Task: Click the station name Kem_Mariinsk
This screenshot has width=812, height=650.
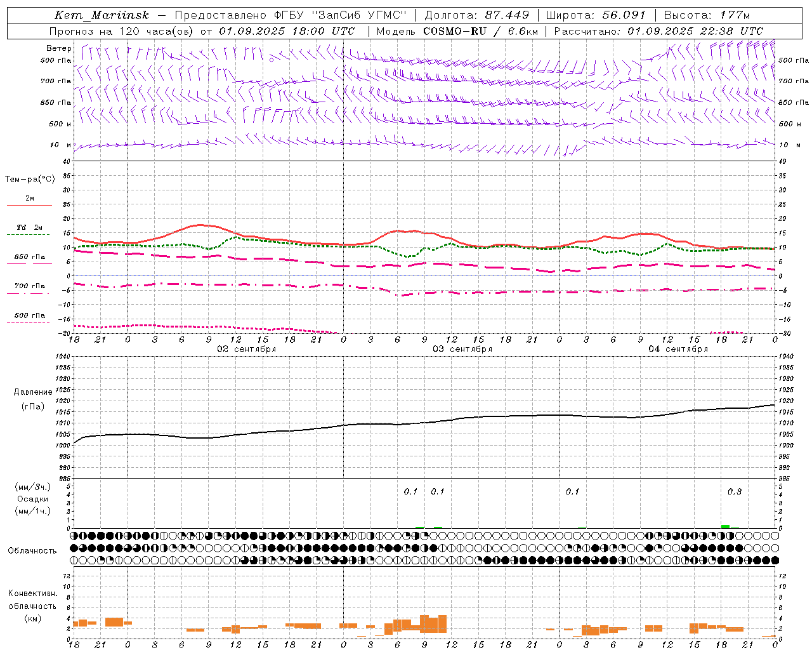Action: pos(101,15)
